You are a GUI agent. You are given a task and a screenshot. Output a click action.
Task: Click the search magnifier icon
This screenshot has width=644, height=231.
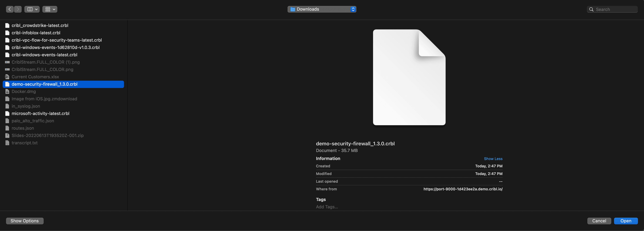click(x=591, y=9)
